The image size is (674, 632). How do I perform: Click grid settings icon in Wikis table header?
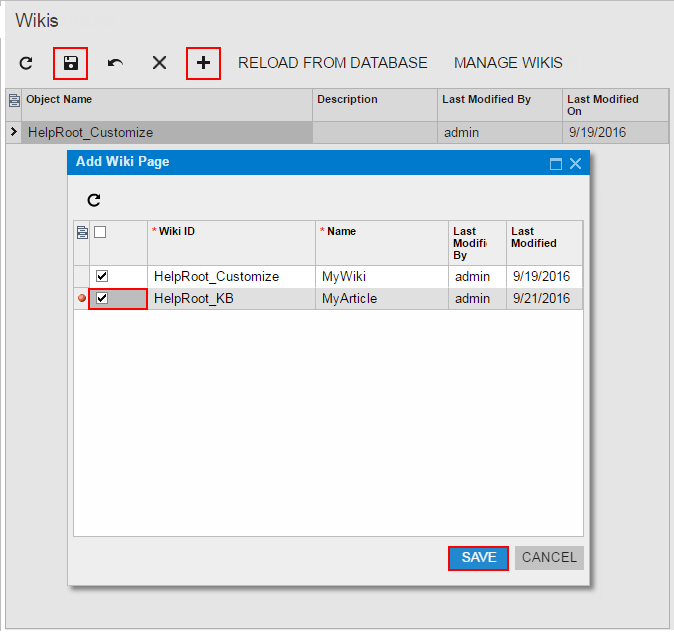coord(14,100)
